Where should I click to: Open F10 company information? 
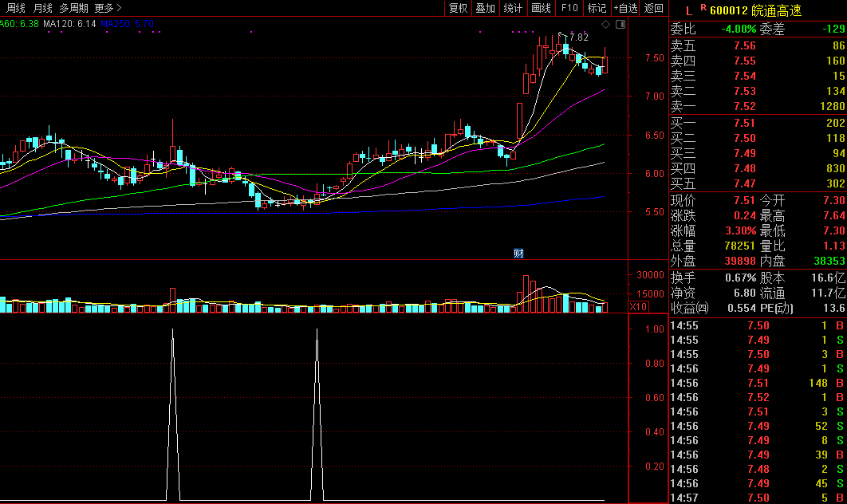[569, 8]
